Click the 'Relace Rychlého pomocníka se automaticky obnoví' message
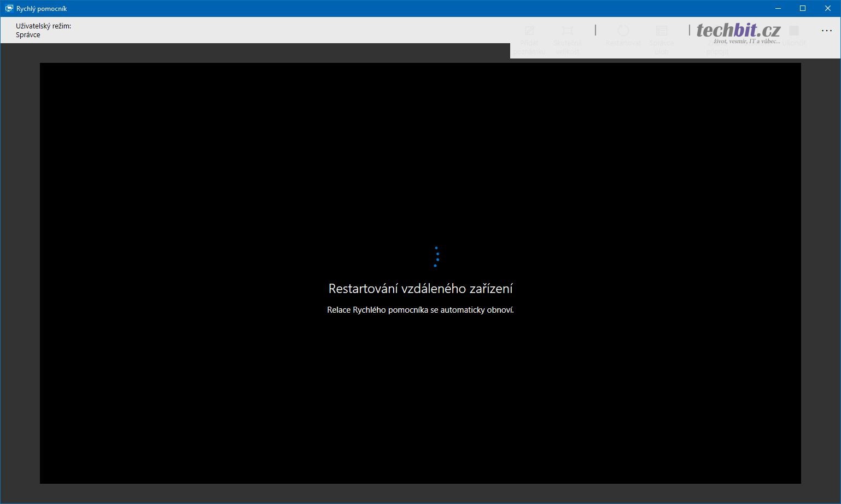841x504 pixels. click(420, 310)
